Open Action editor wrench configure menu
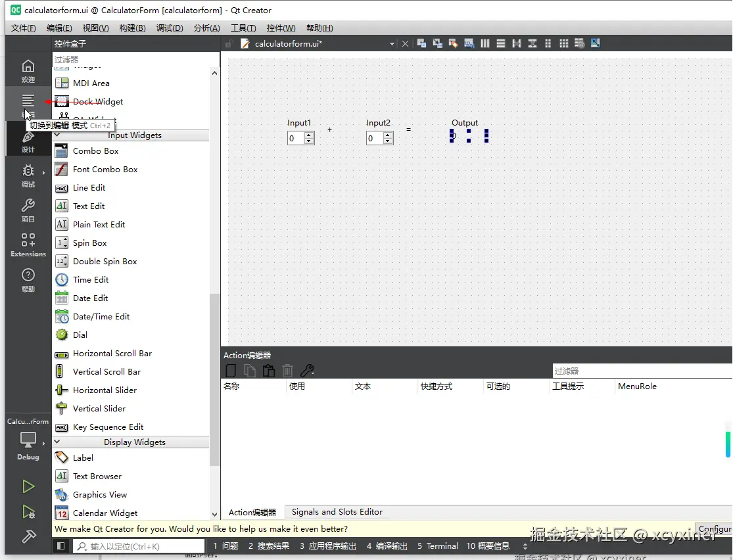Image resolution: width=733 pixels, height=560 pixels. point(307,371)
